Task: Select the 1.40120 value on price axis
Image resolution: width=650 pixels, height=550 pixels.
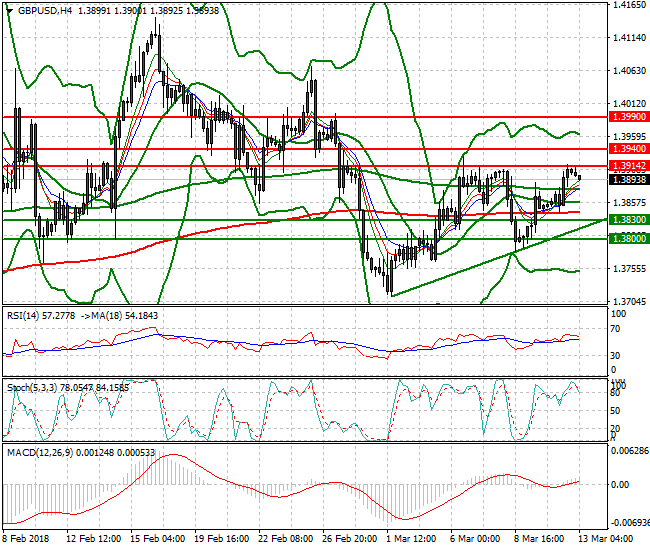Action: pos(628,103)
